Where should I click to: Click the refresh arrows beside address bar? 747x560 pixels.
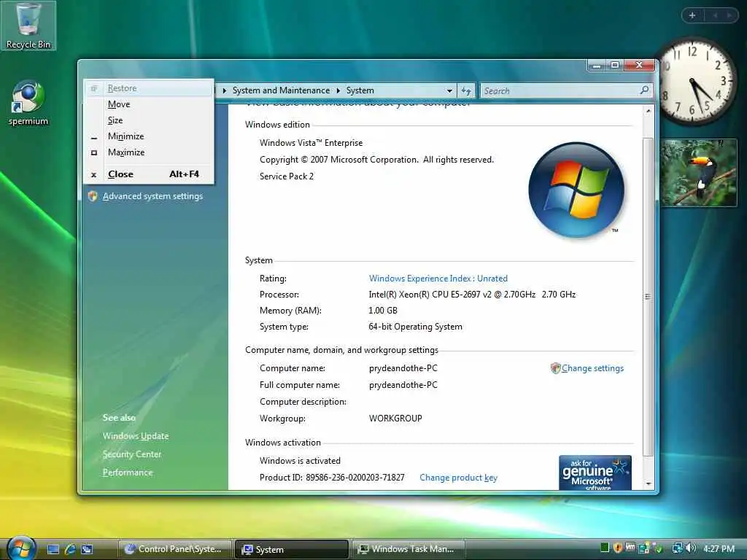coord(466,90)
